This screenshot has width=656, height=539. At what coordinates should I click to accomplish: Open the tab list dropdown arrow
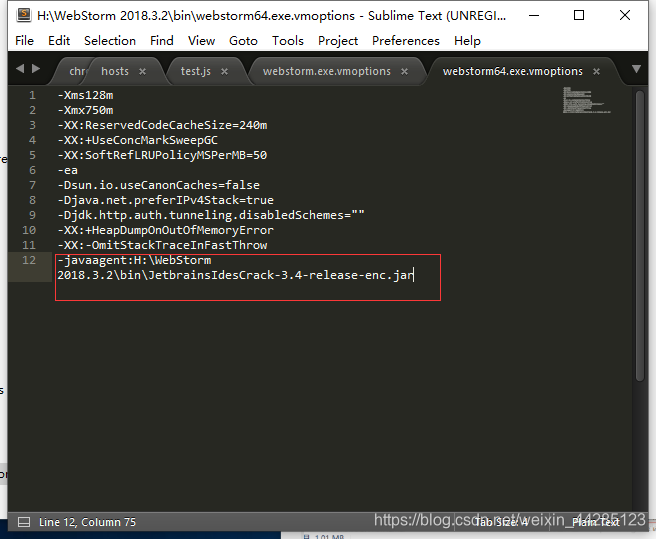[636, 69]
